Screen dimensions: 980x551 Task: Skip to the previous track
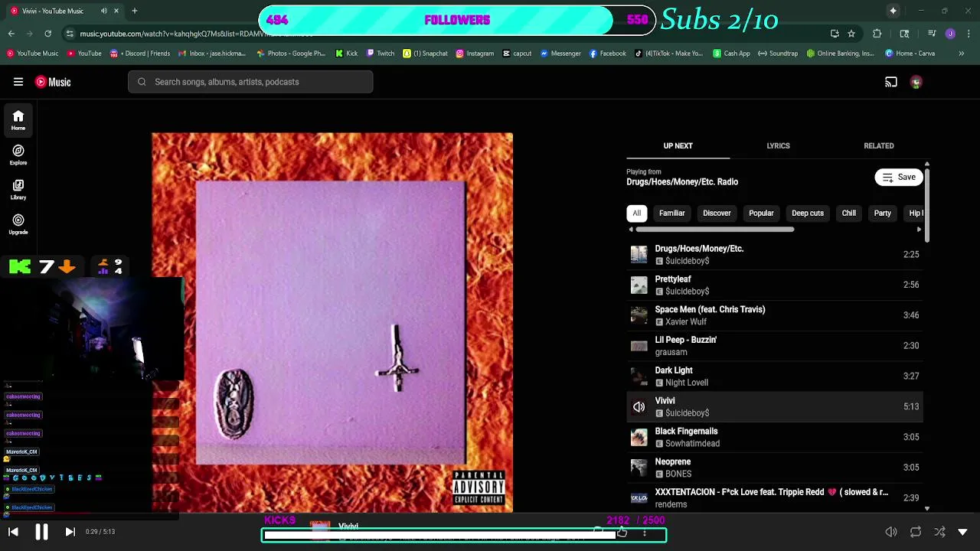13,532
